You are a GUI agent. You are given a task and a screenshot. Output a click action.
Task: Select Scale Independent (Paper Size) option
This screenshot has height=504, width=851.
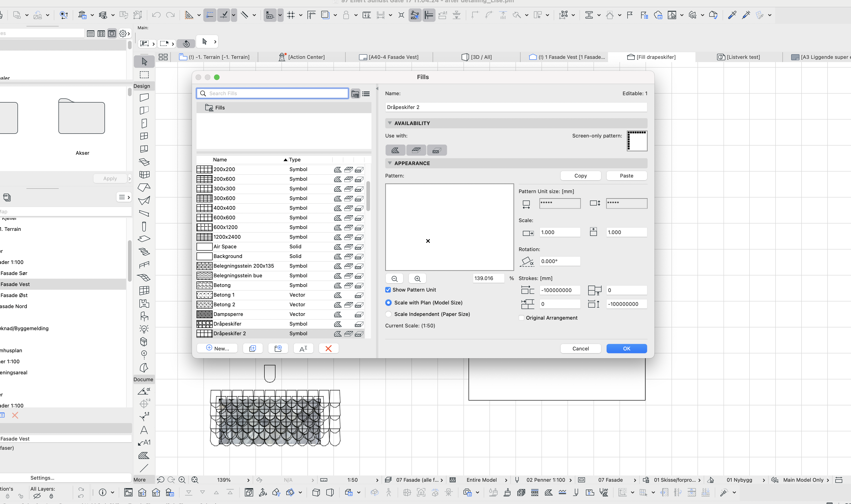coord(388,314)
